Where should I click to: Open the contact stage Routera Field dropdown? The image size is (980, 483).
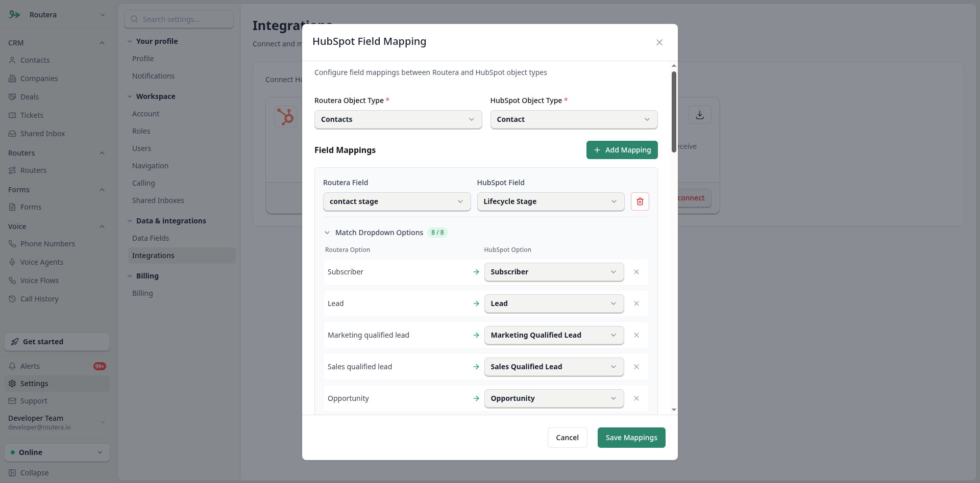point(397,201)
